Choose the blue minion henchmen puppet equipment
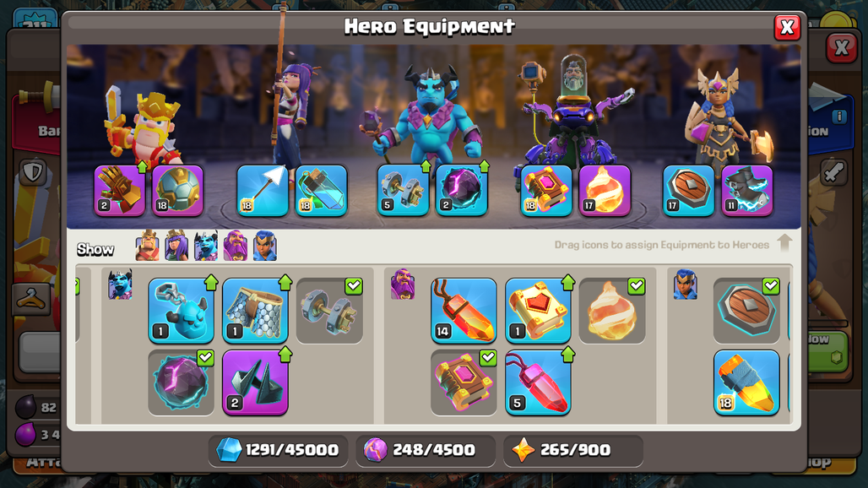The image size is (868, 488). point(181,311)
